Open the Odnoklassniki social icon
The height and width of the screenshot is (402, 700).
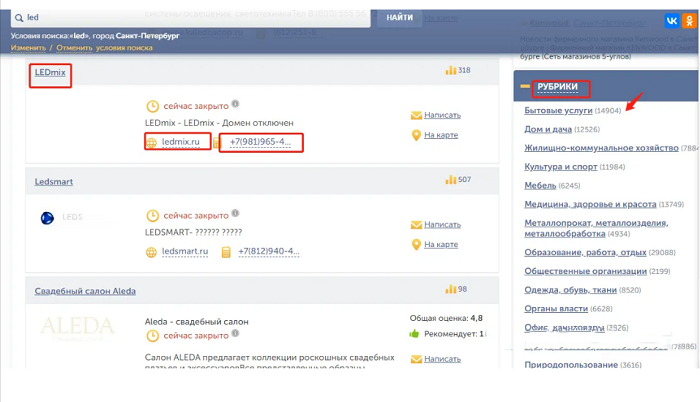(690, 21)
